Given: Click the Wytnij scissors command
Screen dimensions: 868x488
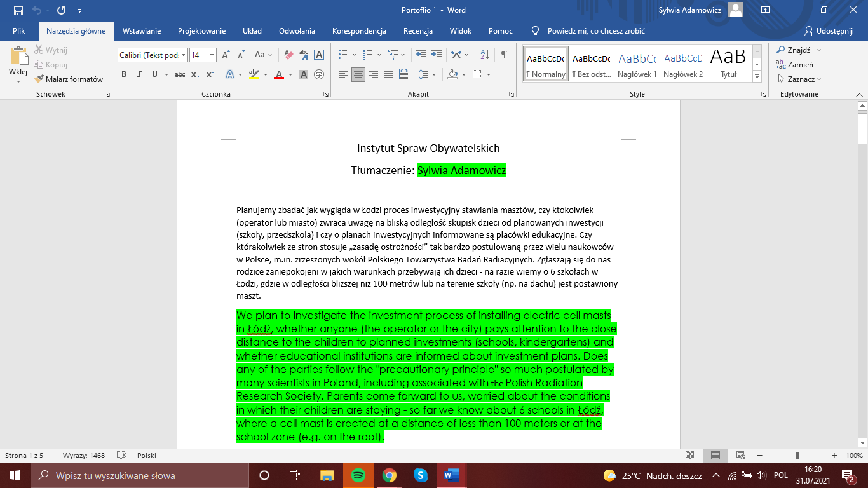Looking at the screenshot, I should [x=51, y=50].
